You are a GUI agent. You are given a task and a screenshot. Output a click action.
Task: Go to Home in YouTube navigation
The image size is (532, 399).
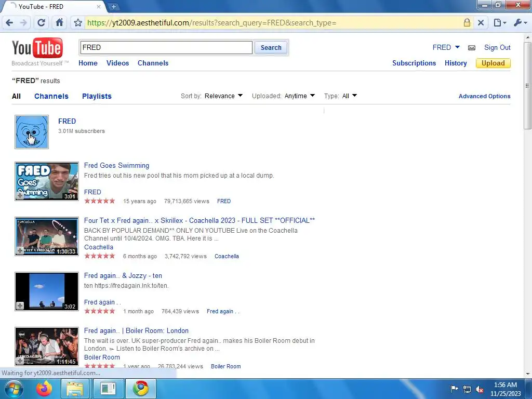pyautogui.click(x=88, y=63)
